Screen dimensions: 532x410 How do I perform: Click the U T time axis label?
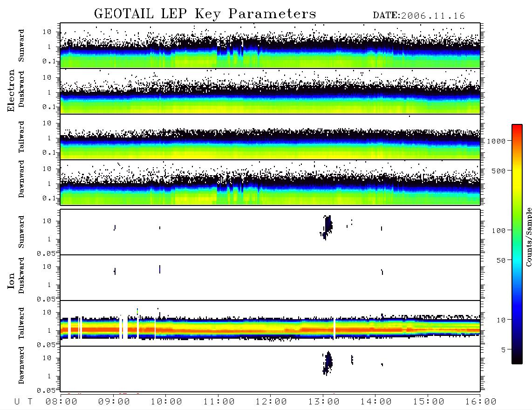23,402
